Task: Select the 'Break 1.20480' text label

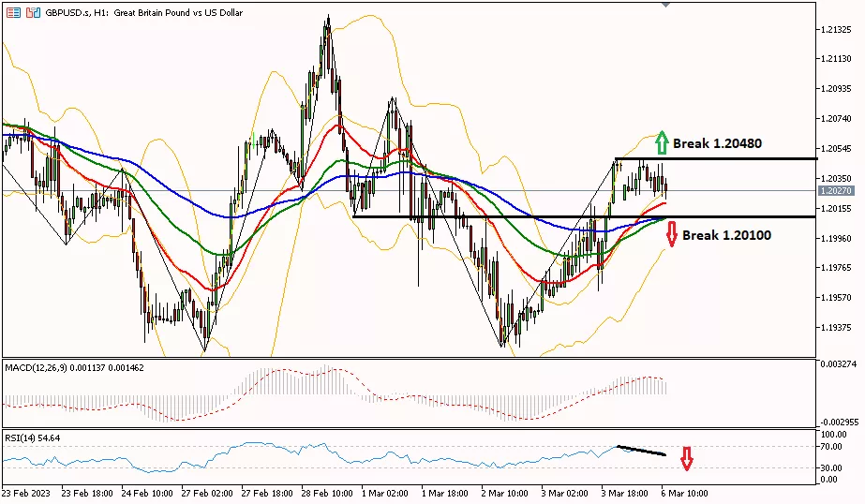Action: click(x=717, y=144)
